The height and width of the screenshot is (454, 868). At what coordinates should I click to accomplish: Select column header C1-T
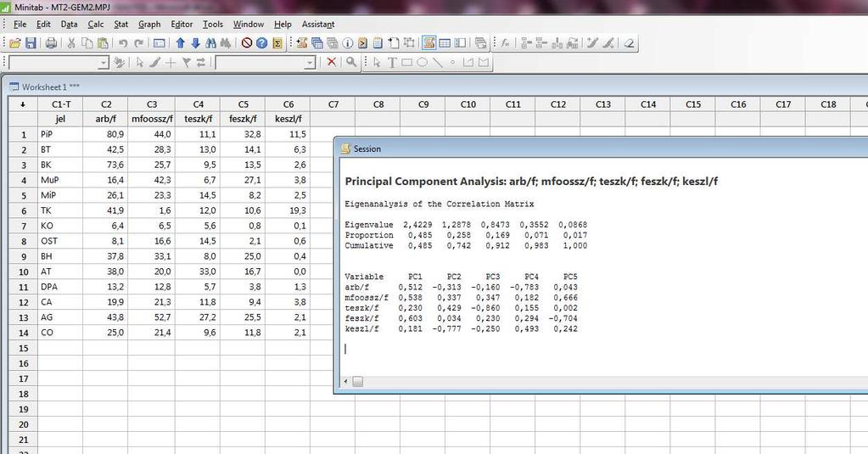coord(60,104)
